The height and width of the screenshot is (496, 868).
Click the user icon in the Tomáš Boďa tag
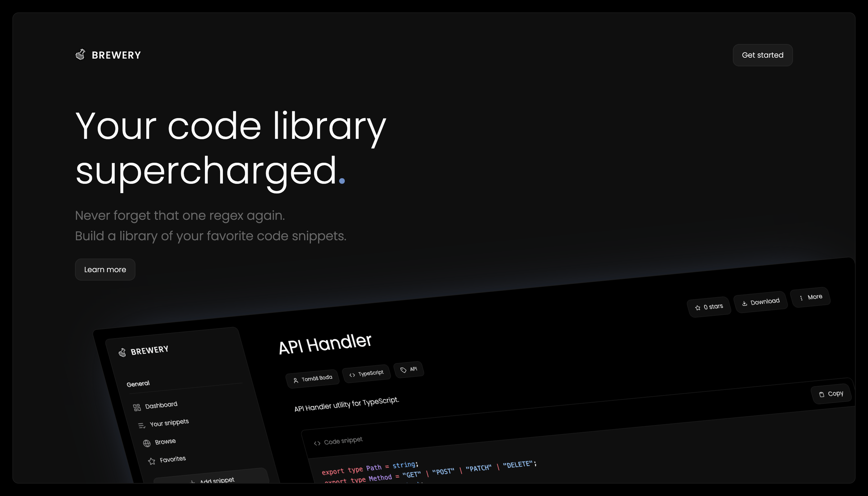(x=295, y=380)
